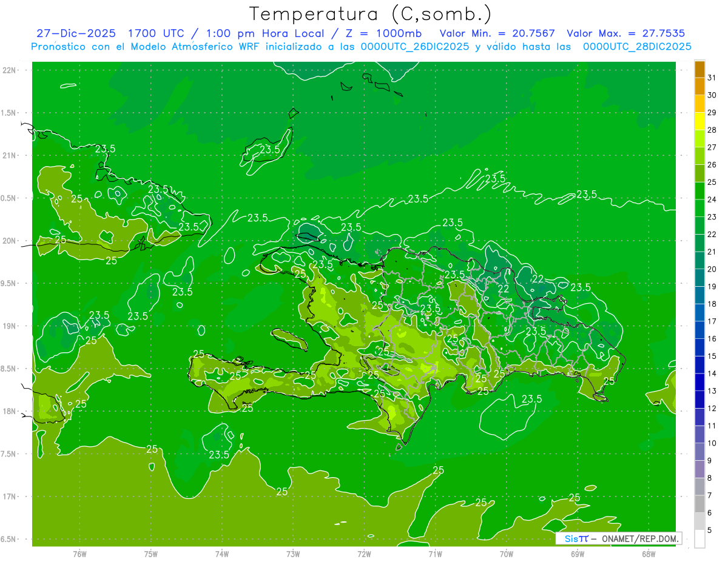Click the legend scale value "18"
The height and width of the screenshot is (562, 728).
[x=712, y=304]
